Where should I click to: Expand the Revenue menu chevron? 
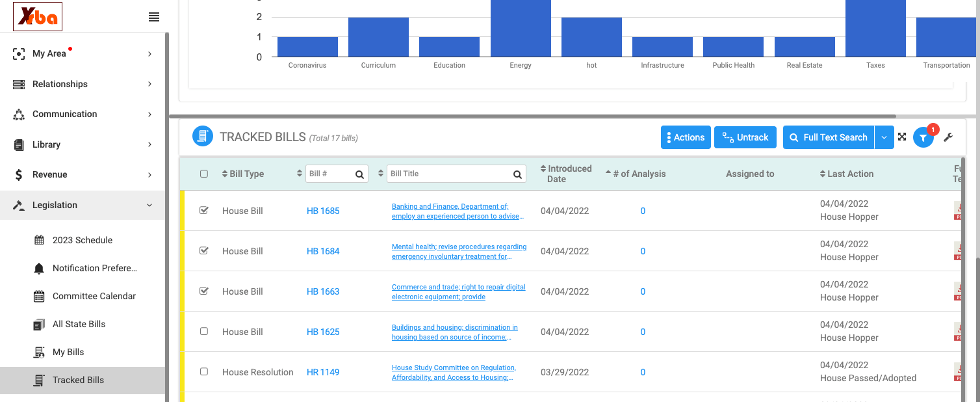(x=149, y=175)
